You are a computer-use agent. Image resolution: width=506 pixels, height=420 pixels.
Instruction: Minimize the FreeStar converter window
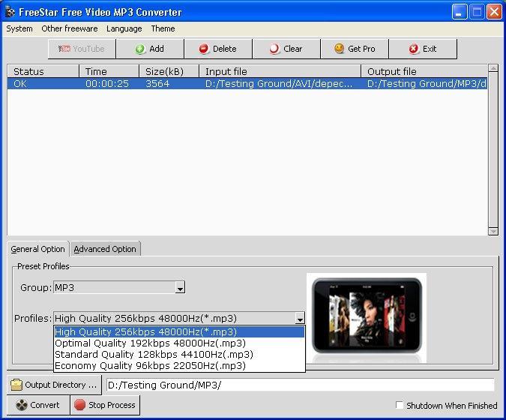[x=460, y=12]
